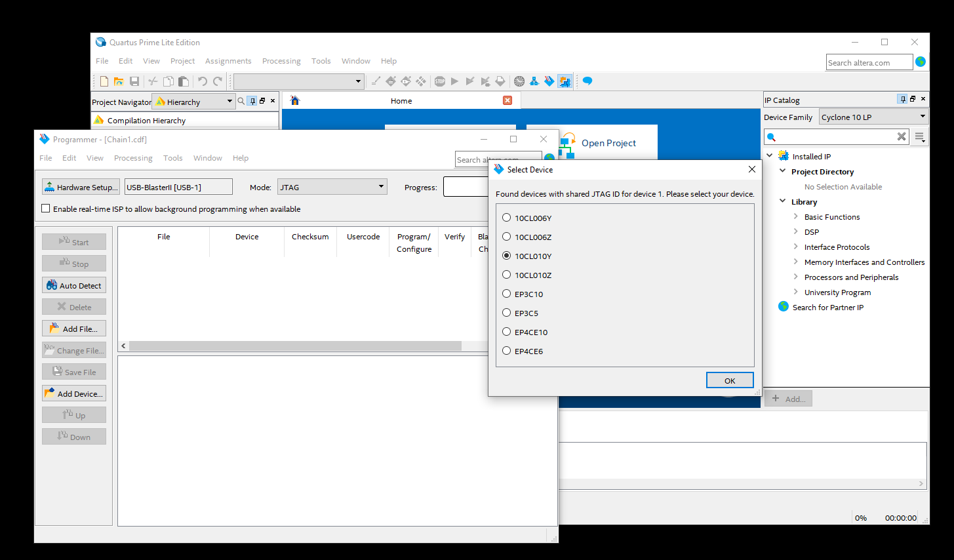Click the Search for Partner IP globe icon

tap(784, 306)
